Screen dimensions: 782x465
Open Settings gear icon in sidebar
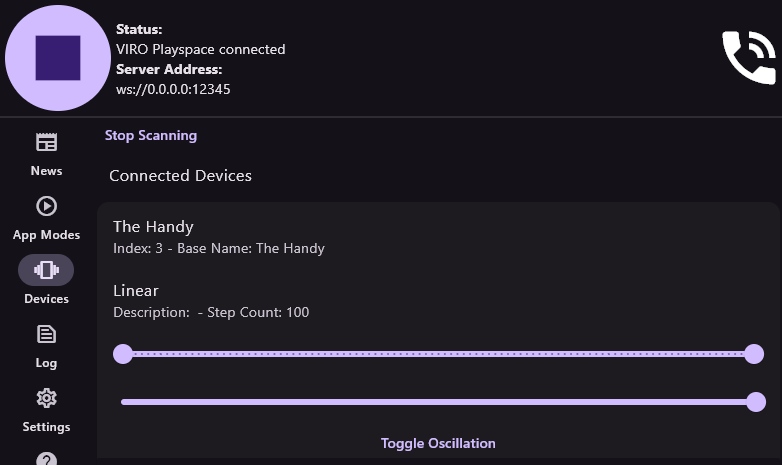(46, 398)
